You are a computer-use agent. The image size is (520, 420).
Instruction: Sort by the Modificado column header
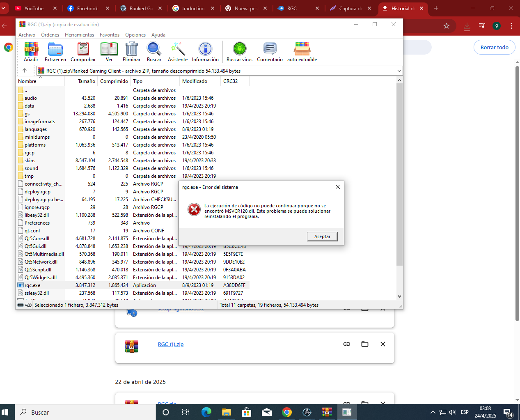click(x=200, y=81)
